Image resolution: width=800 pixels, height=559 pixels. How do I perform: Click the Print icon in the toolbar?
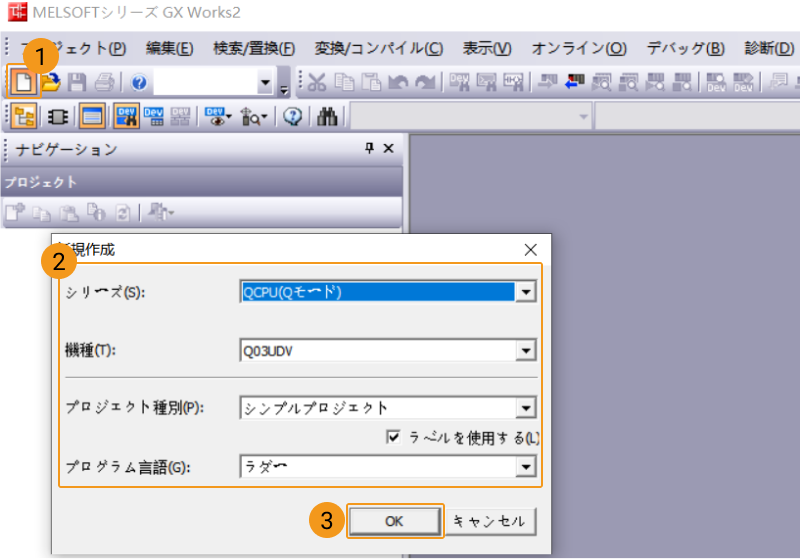(105, 82)
